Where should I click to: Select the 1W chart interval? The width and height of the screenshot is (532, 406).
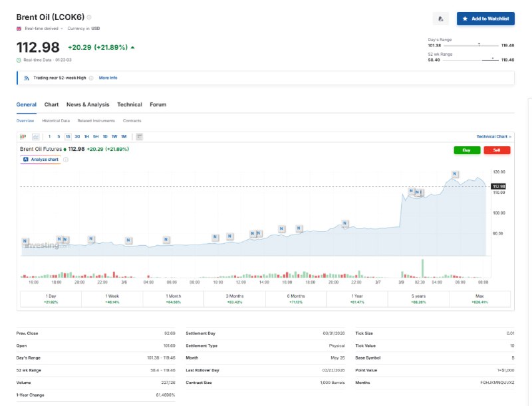point(114,136)
